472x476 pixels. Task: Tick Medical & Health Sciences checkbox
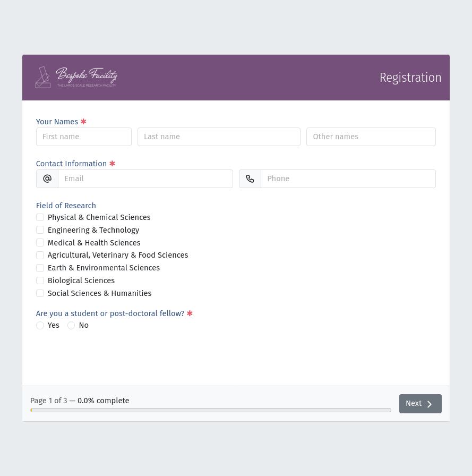(x=40, y=243)
